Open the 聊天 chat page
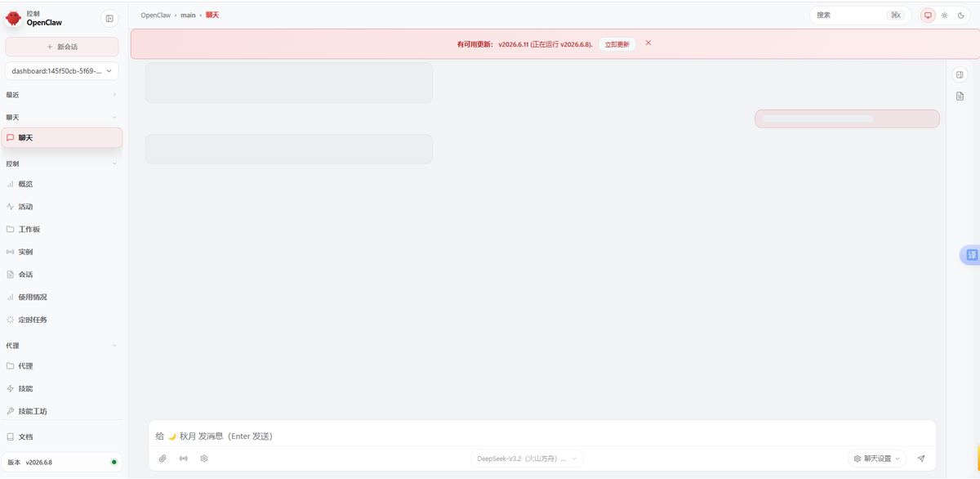 click(62, 137)
